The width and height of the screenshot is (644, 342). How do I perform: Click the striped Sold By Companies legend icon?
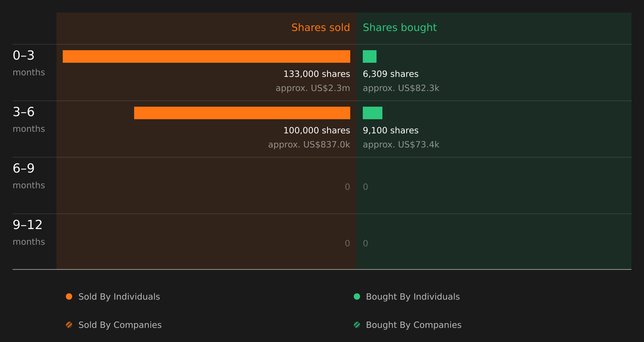click(x=69, y=325)
